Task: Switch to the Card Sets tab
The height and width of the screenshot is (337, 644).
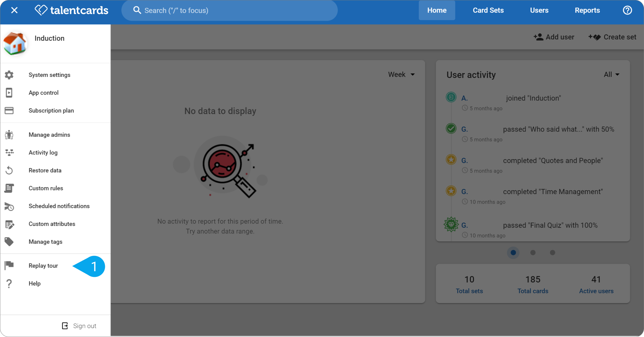Action: [x=488, y=10]
